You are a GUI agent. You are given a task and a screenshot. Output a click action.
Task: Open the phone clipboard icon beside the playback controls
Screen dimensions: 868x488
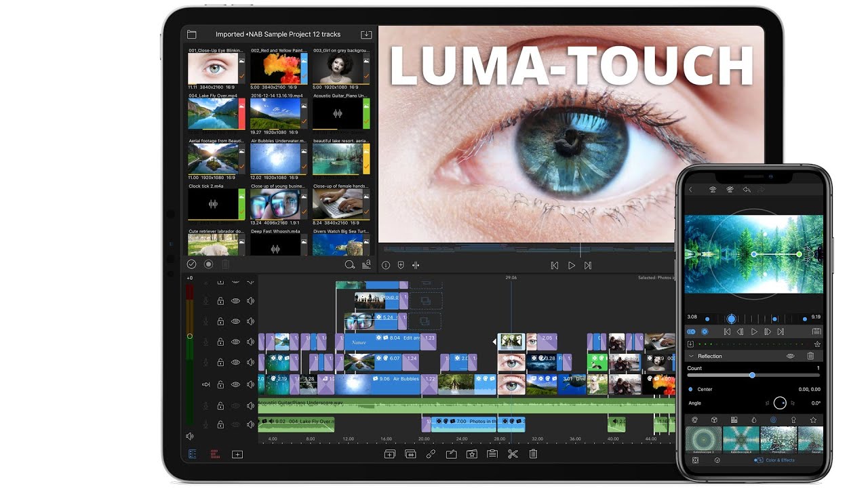point(816,331)
